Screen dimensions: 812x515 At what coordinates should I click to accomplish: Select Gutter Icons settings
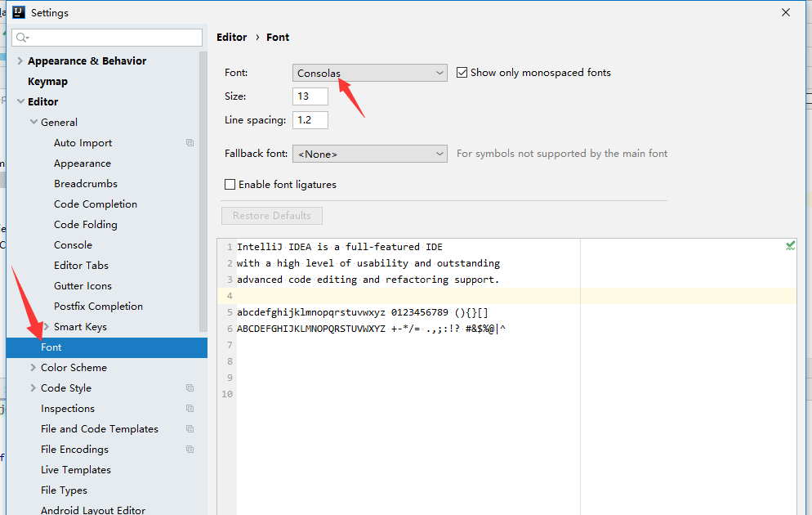(83, 286)
